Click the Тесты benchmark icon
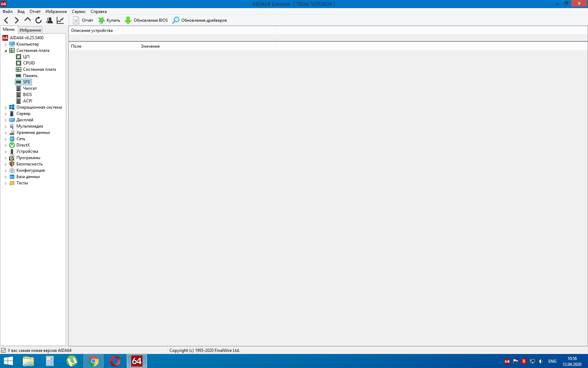Screen dimensions: 588x368 tap(12, 183)
